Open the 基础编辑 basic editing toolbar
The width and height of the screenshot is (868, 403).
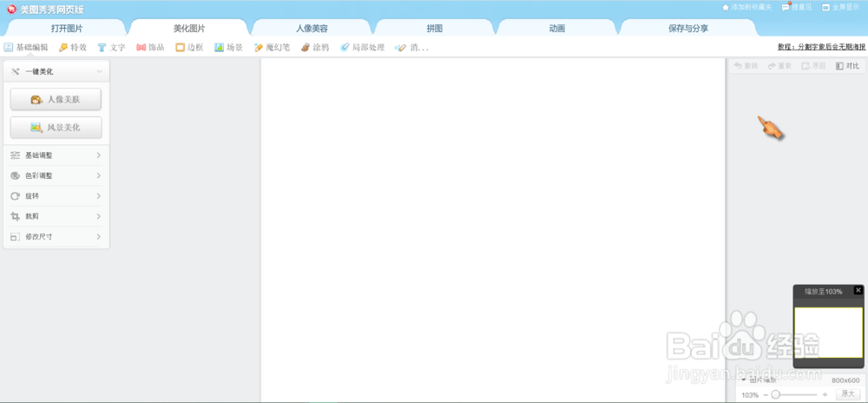click(x=26, y=48)
